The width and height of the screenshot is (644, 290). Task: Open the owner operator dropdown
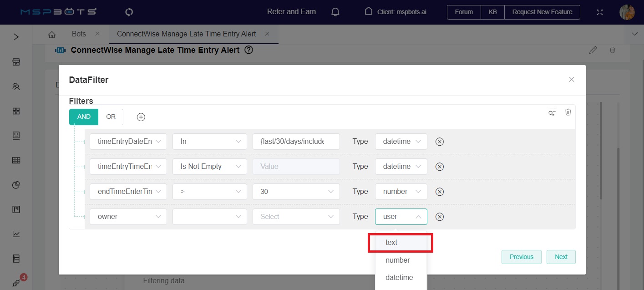[x=209, y=217]
